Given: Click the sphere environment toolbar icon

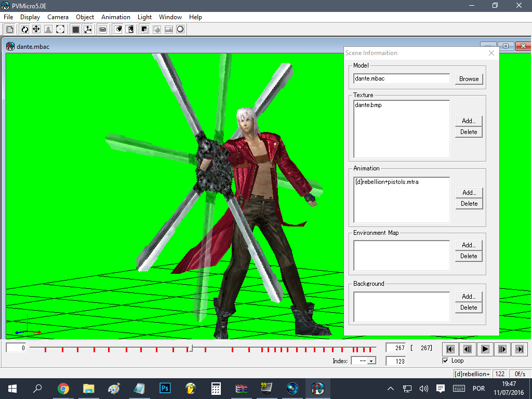Looking at the screenshot, I should (180, 30).
